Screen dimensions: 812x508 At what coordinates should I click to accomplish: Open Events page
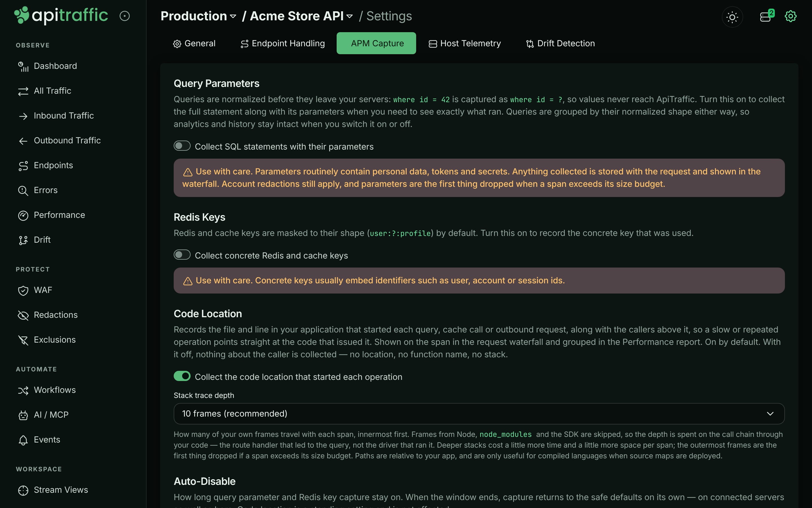pos(39,440)
